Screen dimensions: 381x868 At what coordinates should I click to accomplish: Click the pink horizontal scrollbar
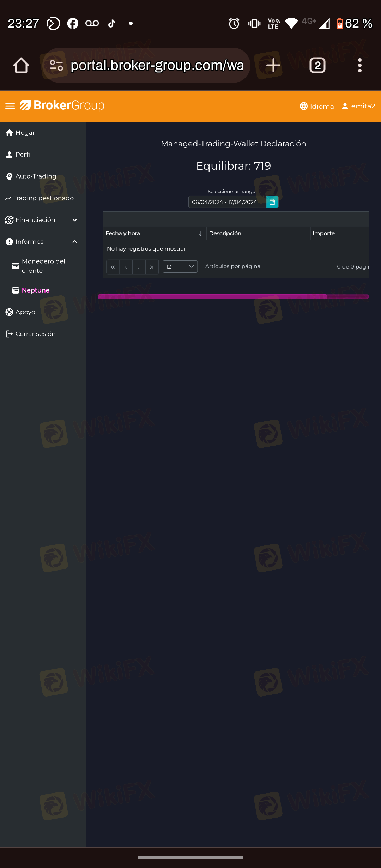click(x=212, y=296)
